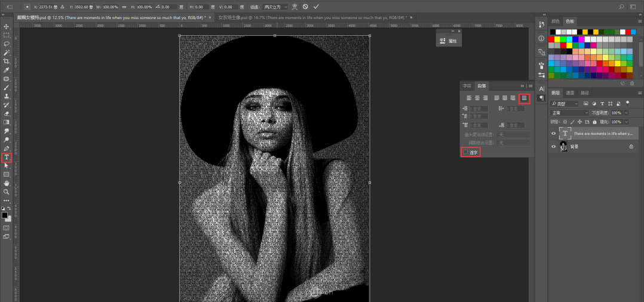Open the 属性 properties panel button
The height and width of the screenshot is (302, 644).
tap(449, 41)
